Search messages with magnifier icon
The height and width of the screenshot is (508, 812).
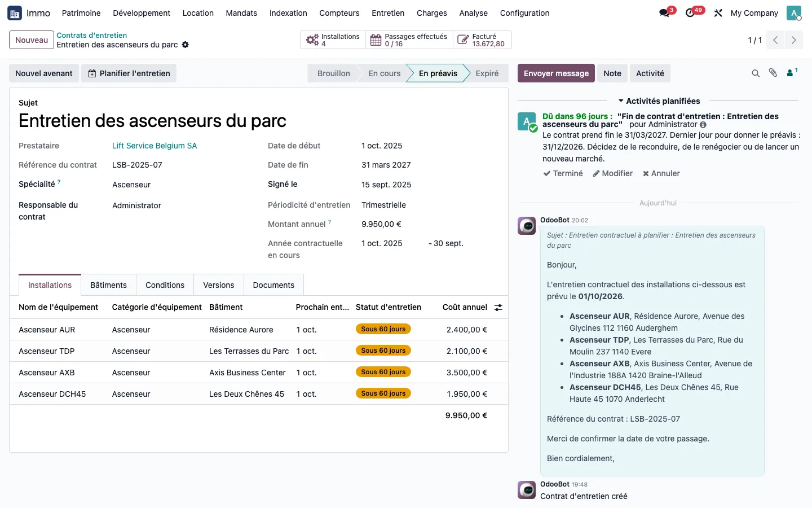(x=756, y=73)
